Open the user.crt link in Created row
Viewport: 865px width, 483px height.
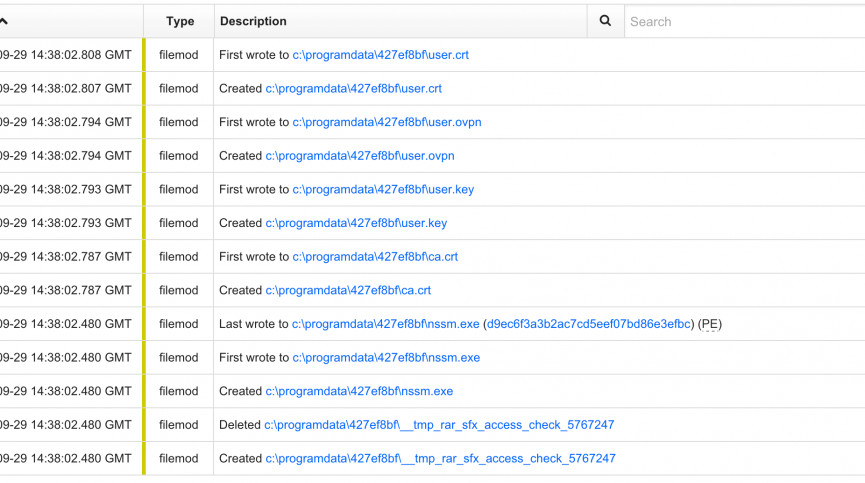pyautogui.click(x=353, y=89)
